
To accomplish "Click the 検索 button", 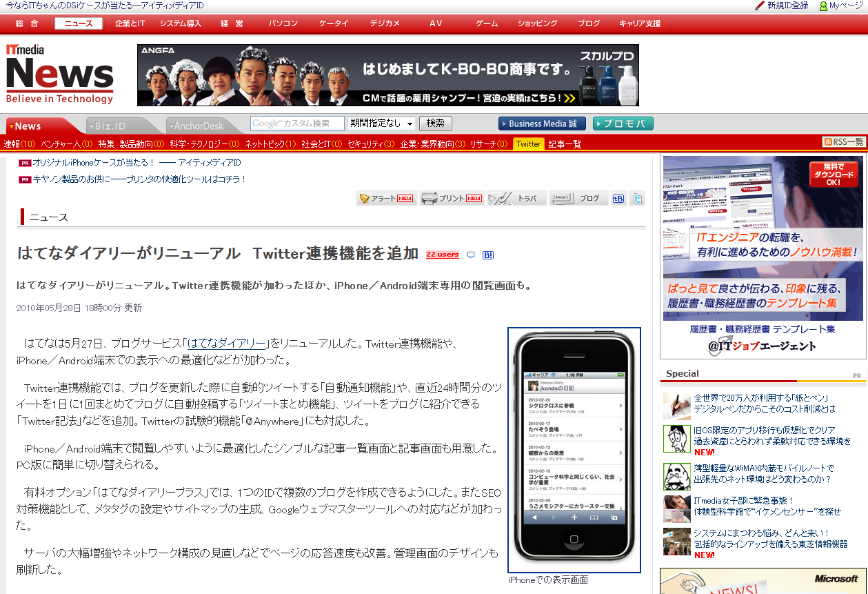I will 436,123.
